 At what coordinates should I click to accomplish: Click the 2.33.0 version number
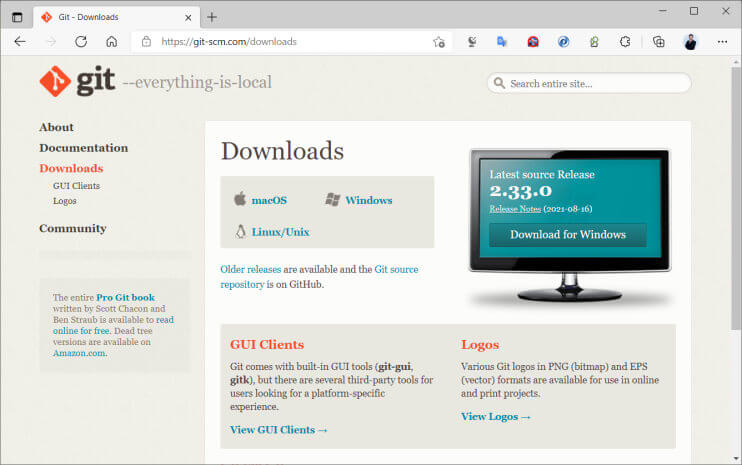click(x=521, y=191)
